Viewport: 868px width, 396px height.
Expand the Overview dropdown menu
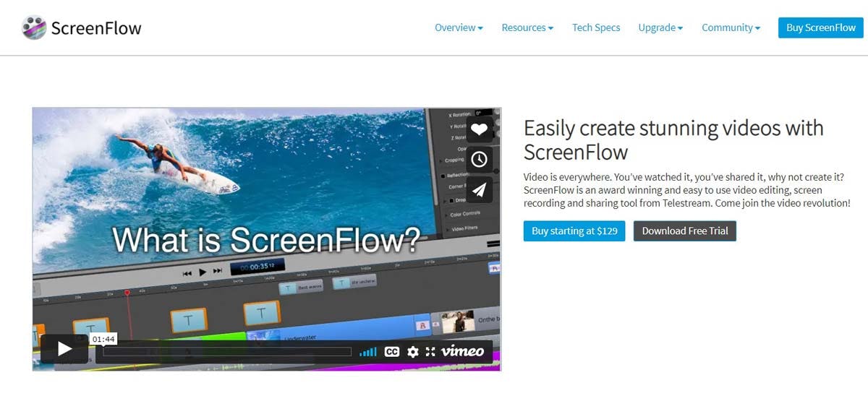459,27
